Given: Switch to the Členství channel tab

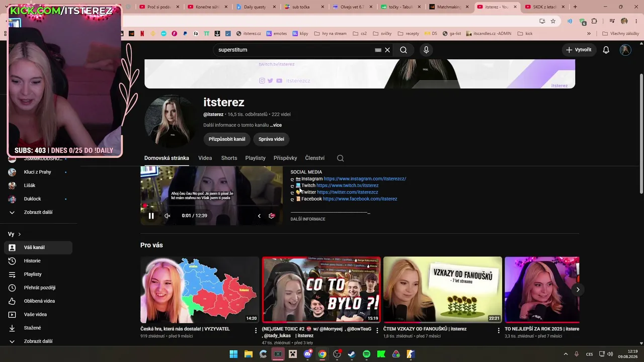Looking at the screenshot, I should [x=315, y=158].
